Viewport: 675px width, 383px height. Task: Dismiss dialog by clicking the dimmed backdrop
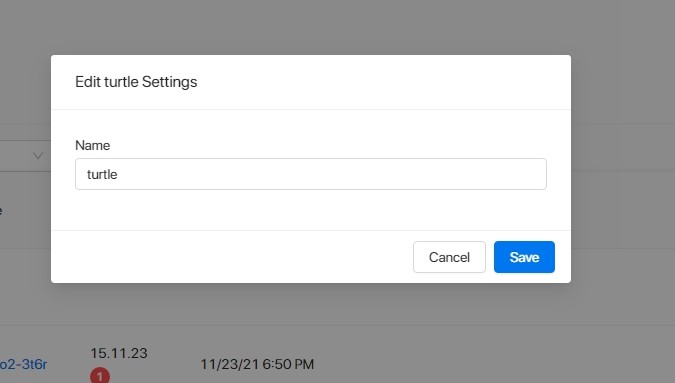click(x=338, y=26)
